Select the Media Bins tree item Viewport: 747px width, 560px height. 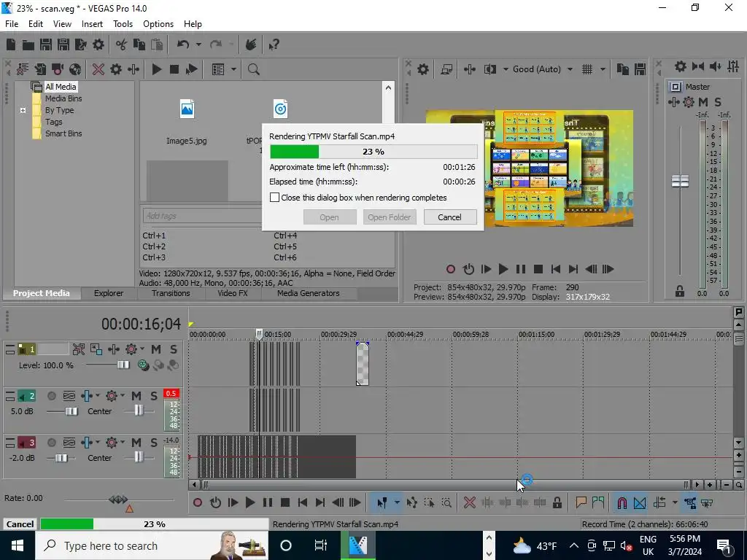63,98
